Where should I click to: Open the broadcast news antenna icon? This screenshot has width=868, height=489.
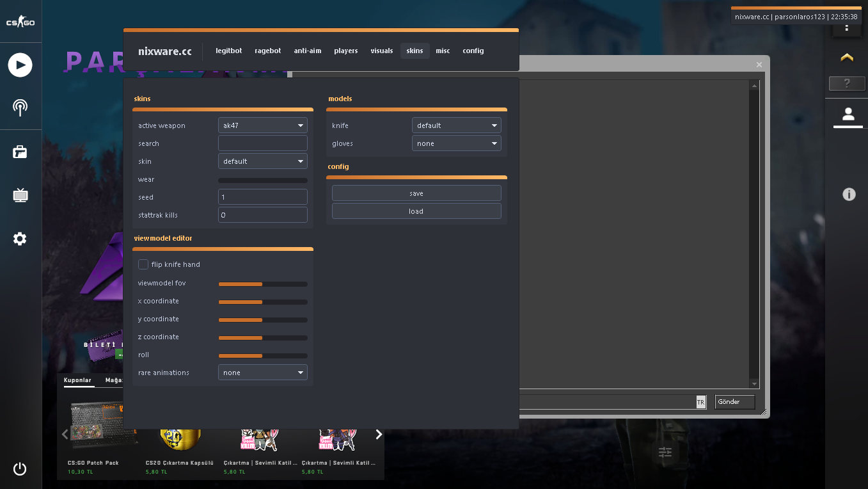(20, 108)
